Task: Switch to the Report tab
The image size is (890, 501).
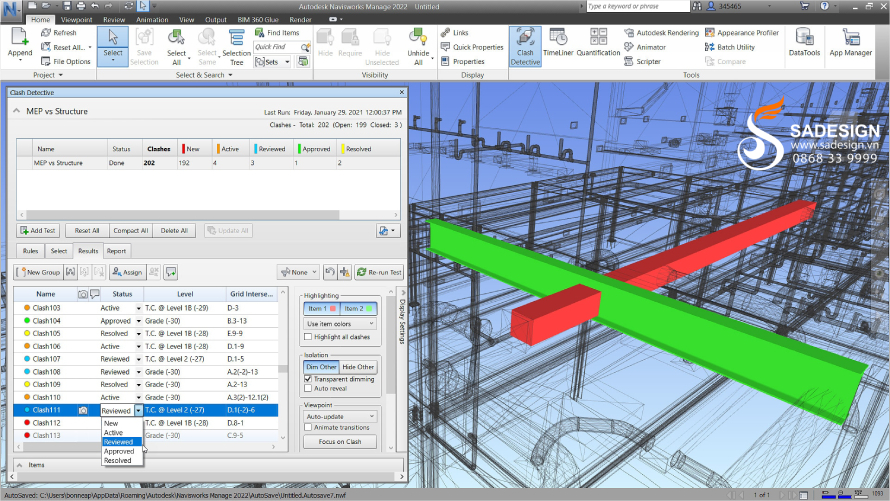Action: [x=116, y=251]
